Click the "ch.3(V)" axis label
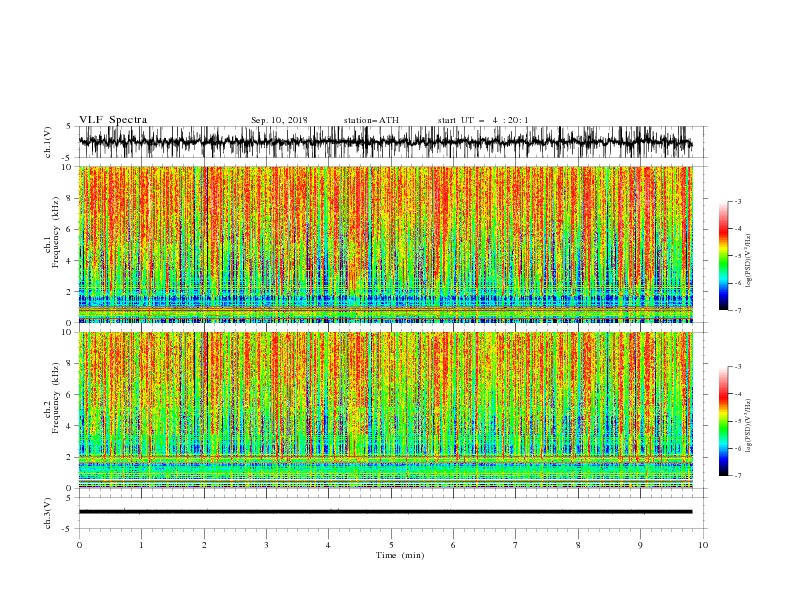 click(48, 513)
